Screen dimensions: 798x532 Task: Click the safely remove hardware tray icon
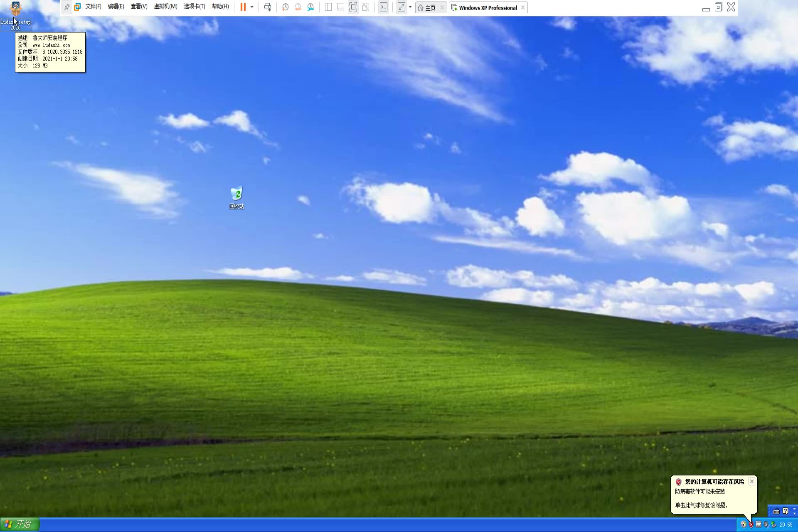click(x=773, y=525)
